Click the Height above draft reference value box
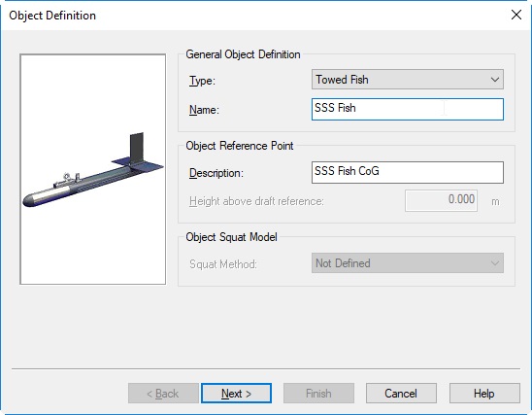This screenshot has width=532, height=415. coord(441,200)
